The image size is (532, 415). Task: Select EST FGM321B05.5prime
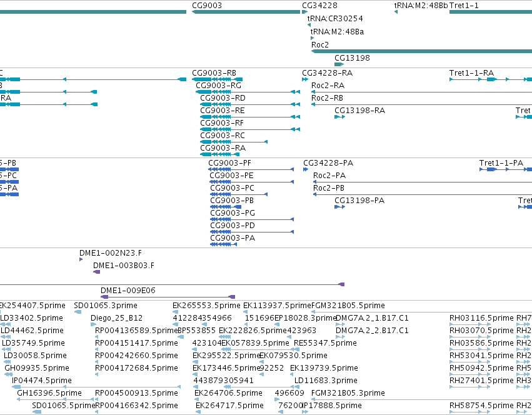click(421, 312)
